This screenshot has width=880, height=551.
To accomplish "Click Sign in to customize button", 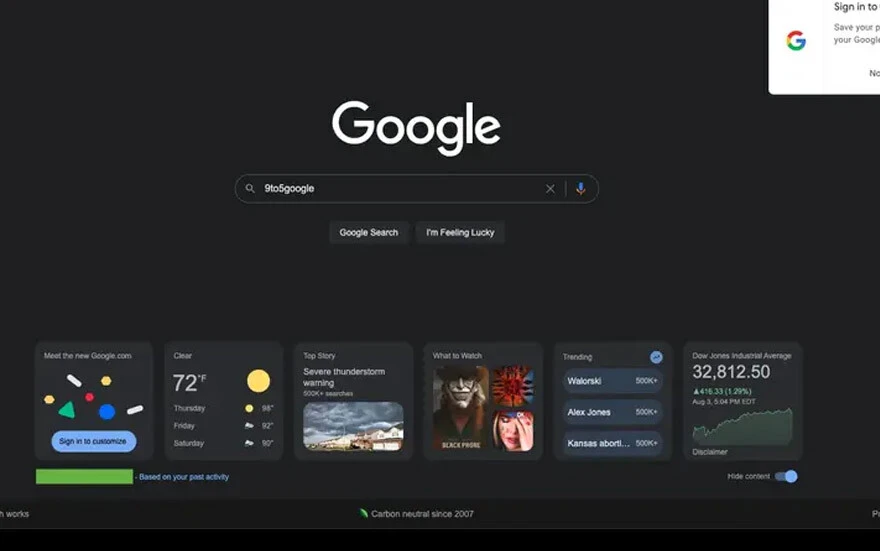I will pyautogui.click(x=94, y=442).
